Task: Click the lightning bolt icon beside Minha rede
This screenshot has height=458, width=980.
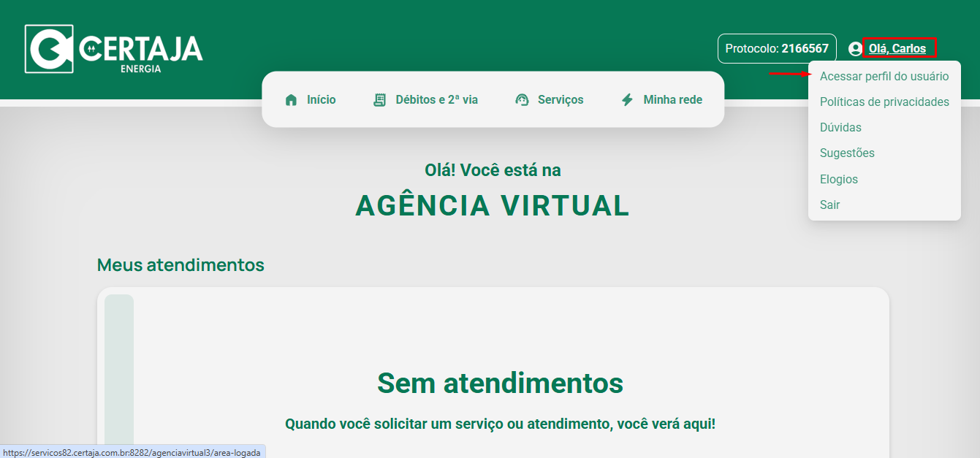Action: pos(627,100)
